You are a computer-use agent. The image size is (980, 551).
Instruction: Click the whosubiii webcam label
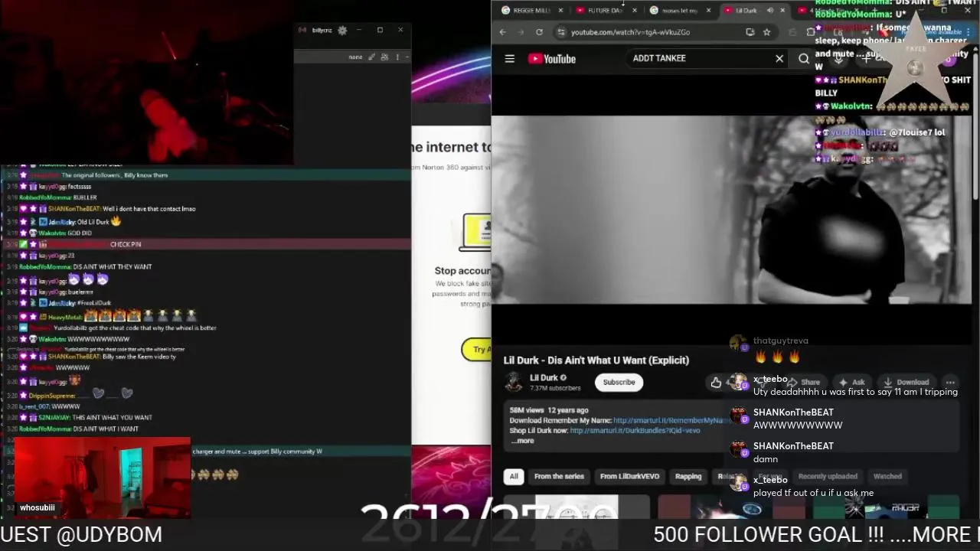click(38, 507)
